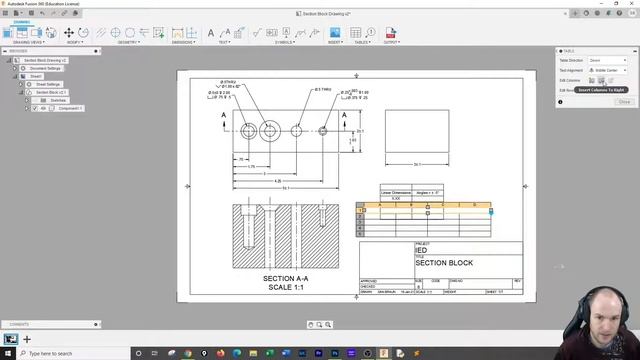The height and width of the screenshot is (360, 640).
Task: Select the Detail View tool
Action: [x=51, y=33]
